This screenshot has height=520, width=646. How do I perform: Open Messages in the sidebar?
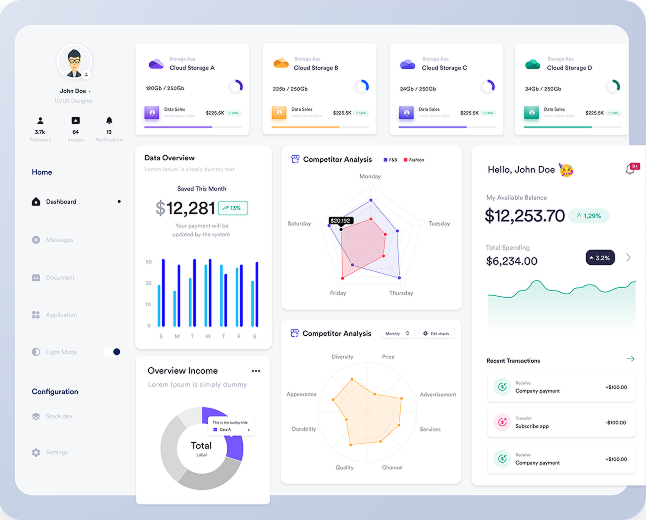click(59, 240)
